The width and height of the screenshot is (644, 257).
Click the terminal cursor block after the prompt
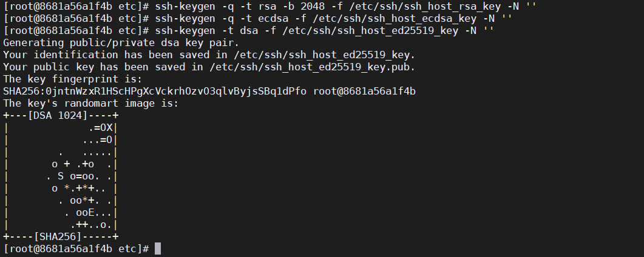(x=158, y=249)
